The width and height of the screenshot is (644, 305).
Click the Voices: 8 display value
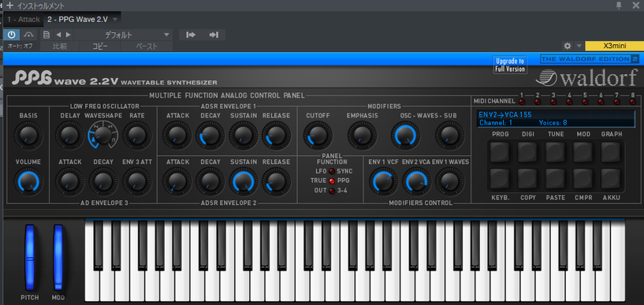click(553, 122)
